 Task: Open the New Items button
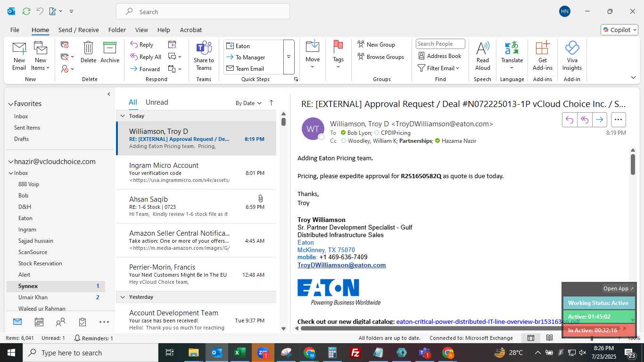(x=41, y=56)
